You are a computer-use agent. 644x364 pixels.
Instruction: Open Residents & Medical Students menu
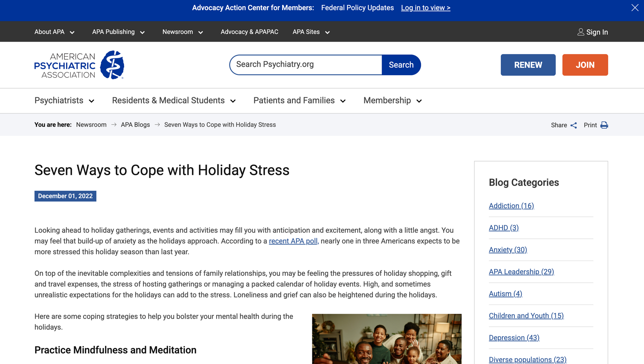(x=174, y=100)
